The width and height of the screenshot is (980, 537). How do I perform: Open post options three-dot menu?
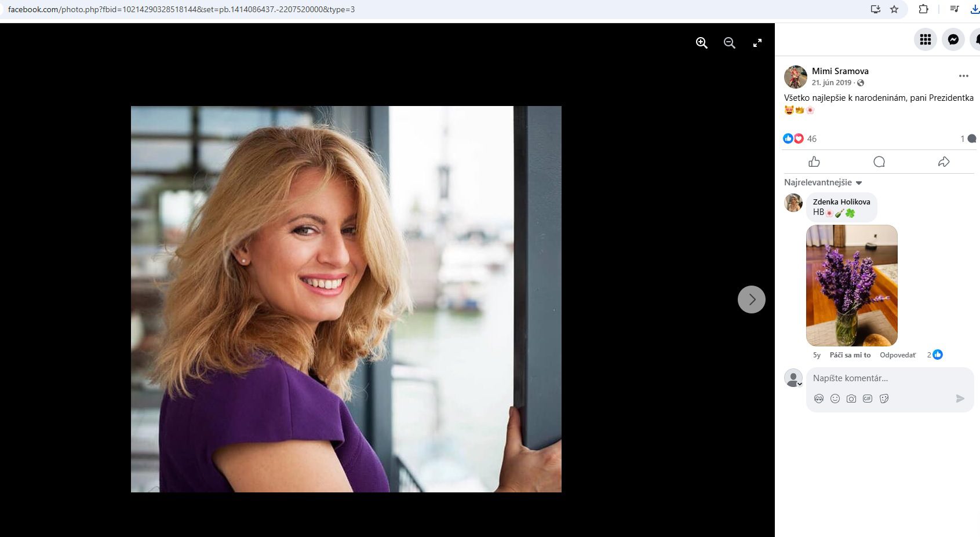(x=963, y=76)
